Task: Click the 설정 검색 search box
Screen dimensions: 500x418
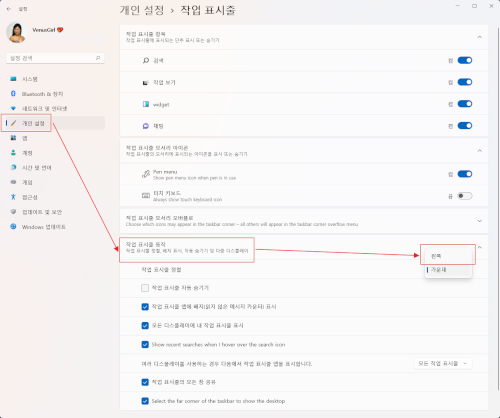Action: 55,58
